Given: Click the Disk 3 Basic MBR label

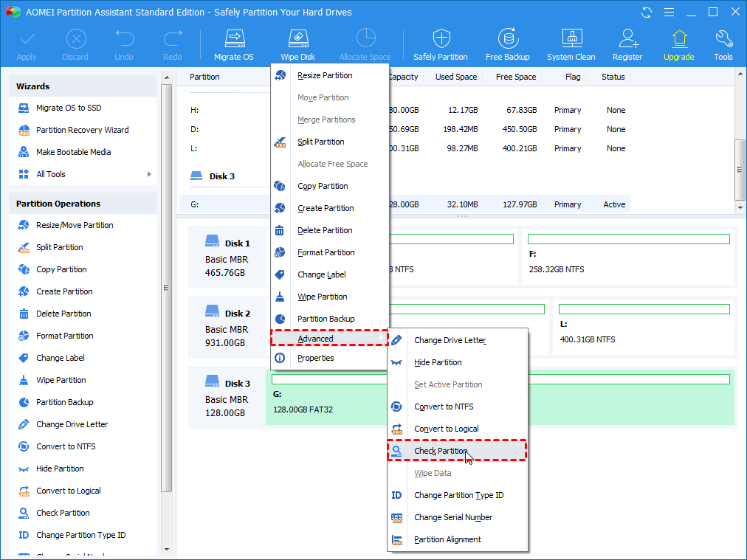Looking at the screenshot, I should (x=227, y=398).
